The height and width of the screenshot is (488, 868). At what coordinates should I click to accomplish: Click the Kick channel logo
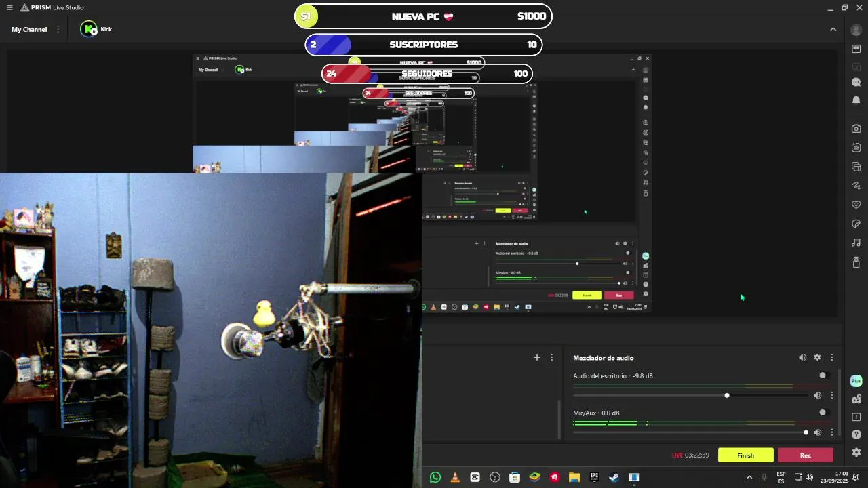[89, 29]
